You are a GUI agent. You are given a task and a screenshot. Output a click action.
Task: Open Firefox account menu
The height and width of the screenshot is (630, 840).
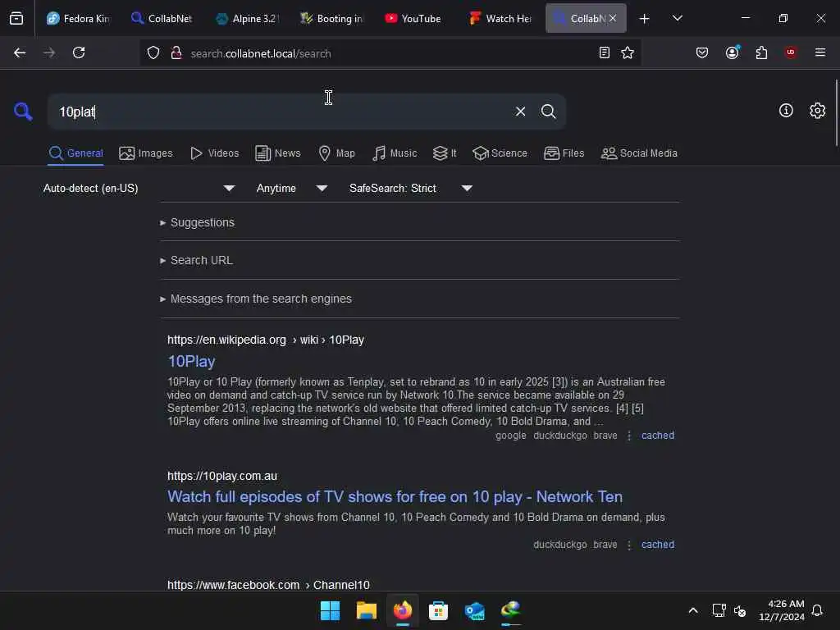coord(733,52)
